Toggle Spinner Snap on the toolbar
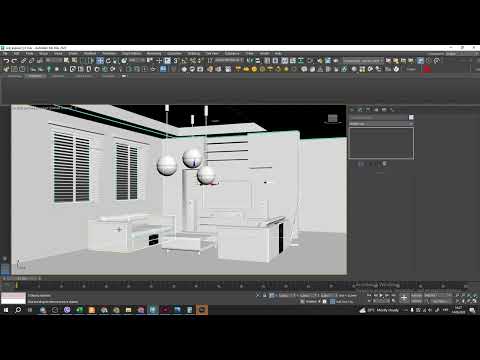The height and width of the screenshot is (360, 480). click(x=199, y=61)
